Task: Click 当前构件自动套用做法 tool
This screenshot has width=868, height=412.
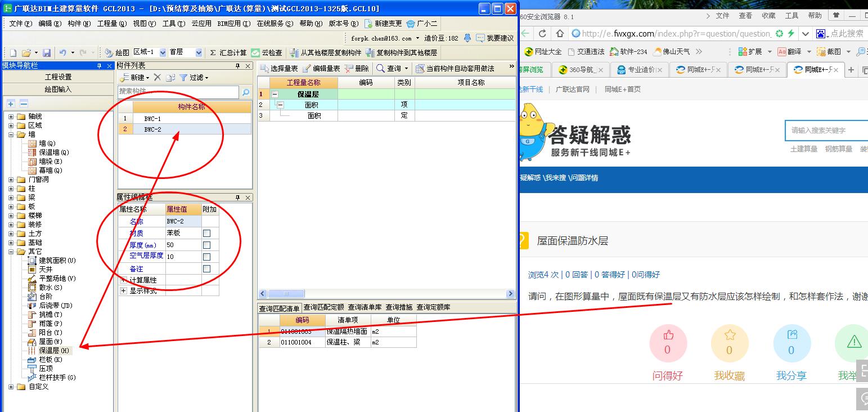Action: coord(455,69)
